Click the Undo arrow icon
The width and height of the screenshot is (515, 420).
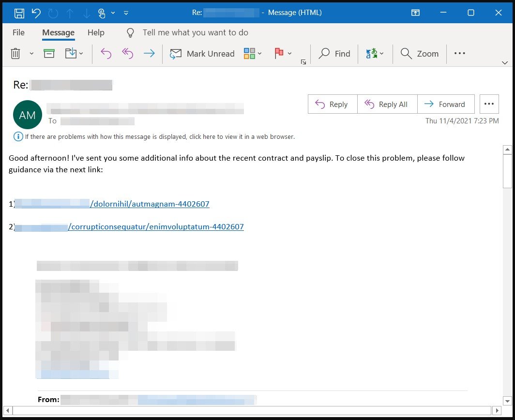(x=35, y=13)
